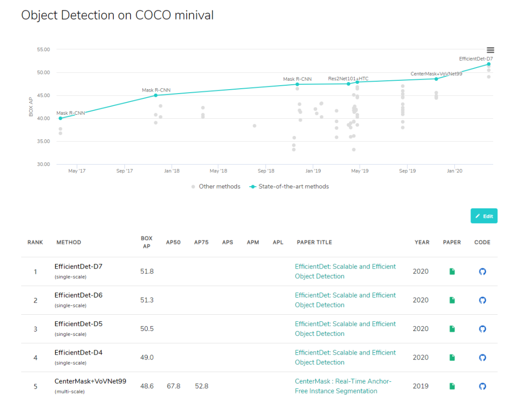Sort table by AP50 column header

tap(173, 242)
